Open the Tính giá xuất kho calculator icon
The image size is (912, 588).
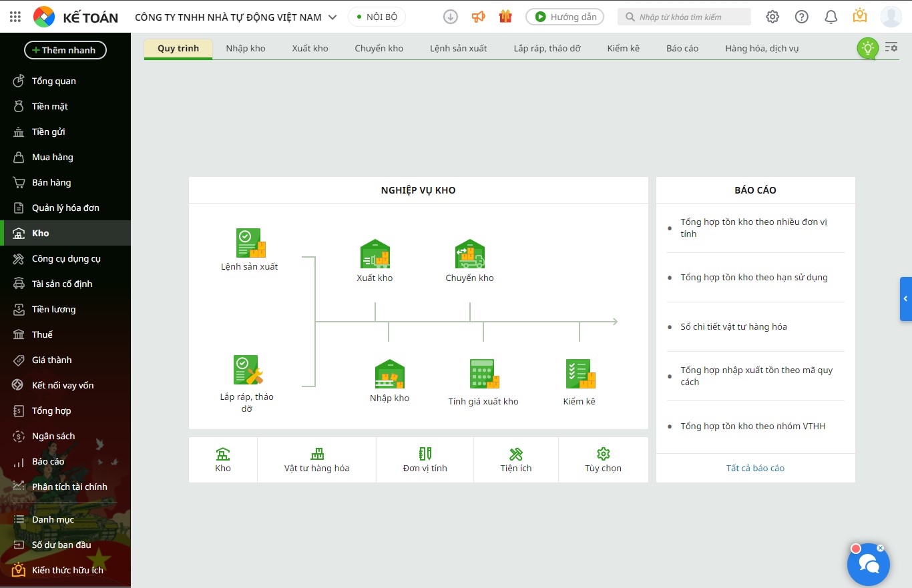click(484, 374)
